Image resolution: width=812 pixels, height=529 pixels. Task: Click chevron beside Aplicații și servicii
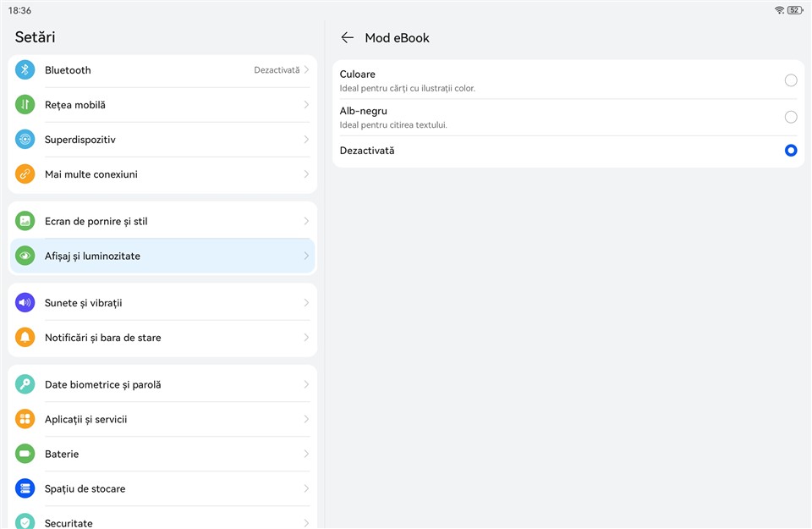tap(306, 419)
